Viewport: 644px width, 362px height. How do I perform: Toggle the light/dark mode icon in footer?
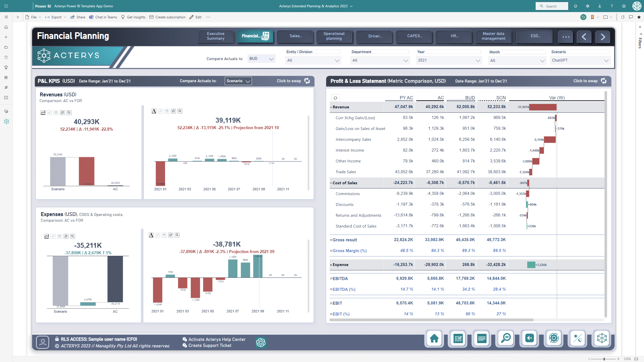(578, 338)
